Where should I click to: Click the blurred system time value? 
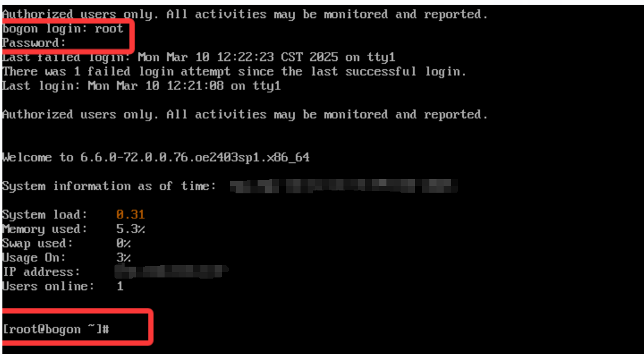[x=344, y=186]
